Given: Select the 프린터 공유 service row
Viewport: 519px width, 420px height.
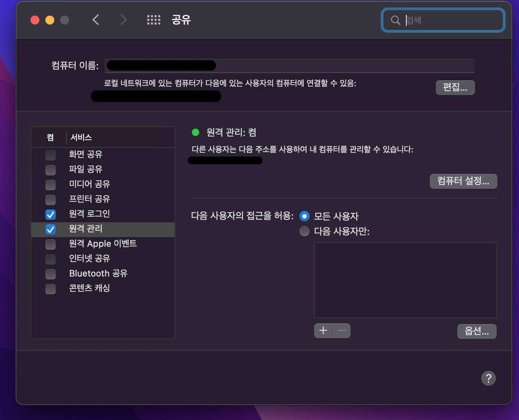Looking at the screenshot, I should 103,200.
